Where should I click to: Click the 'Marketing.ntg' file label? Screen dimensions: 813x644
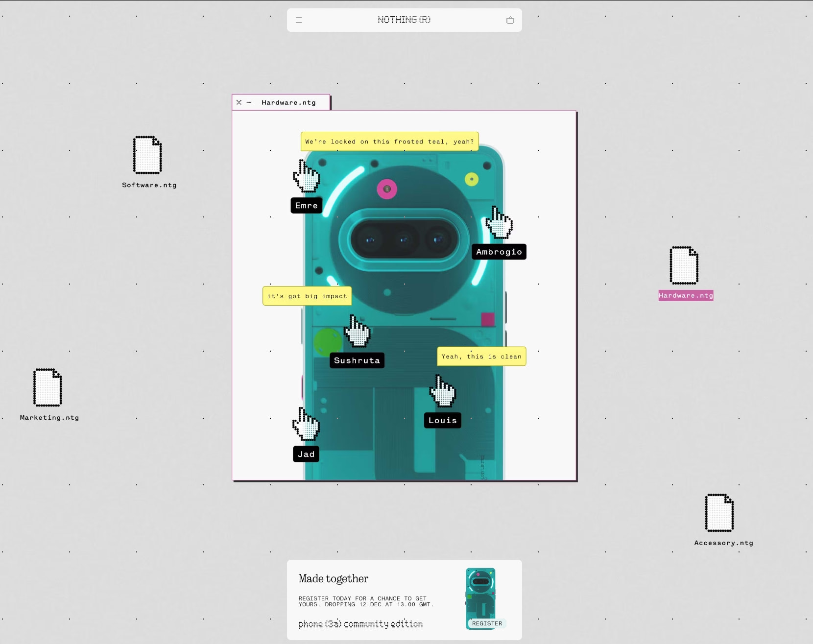tap(49, 418)
